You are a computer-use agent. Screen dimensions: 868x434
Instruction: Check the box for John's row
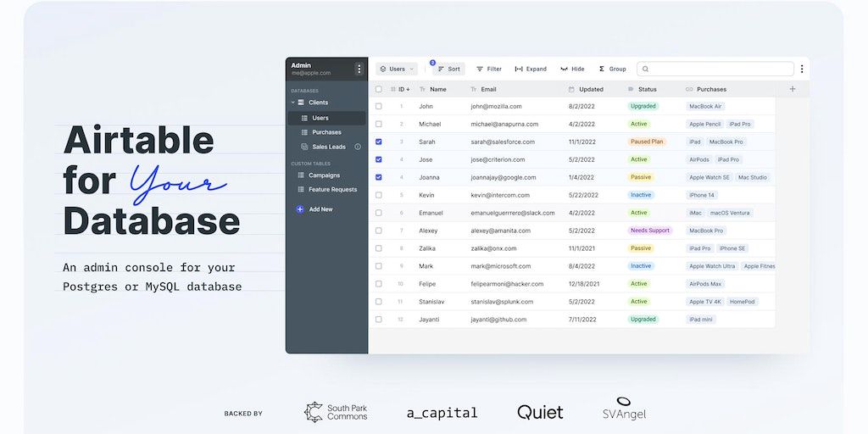(379, 106)
